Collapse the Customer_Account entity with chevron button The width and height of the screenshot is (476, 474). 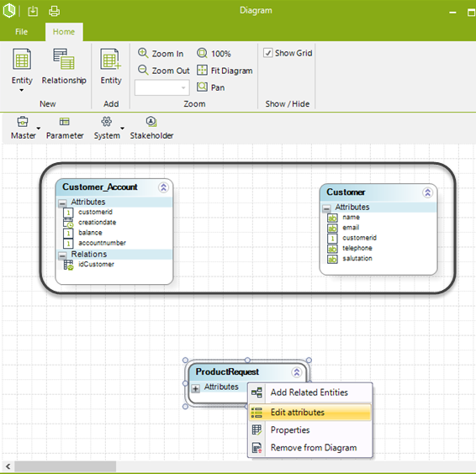[x=163, y=187]
